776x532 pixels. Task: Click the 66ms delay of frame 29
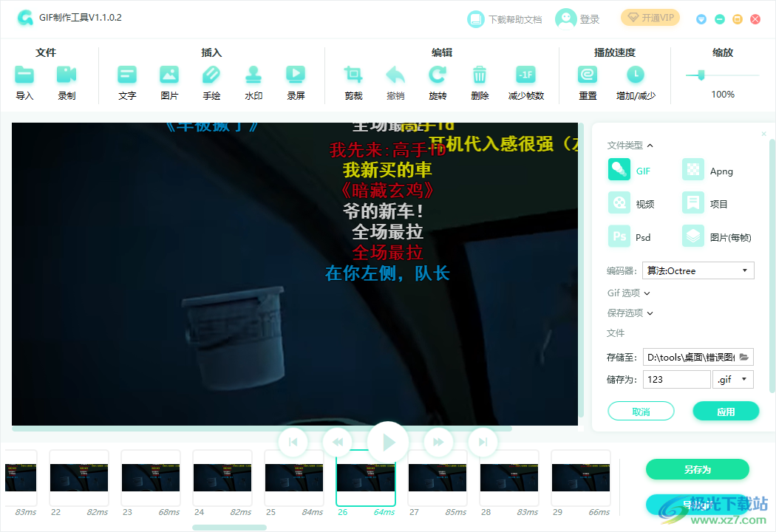pos(599,512)
